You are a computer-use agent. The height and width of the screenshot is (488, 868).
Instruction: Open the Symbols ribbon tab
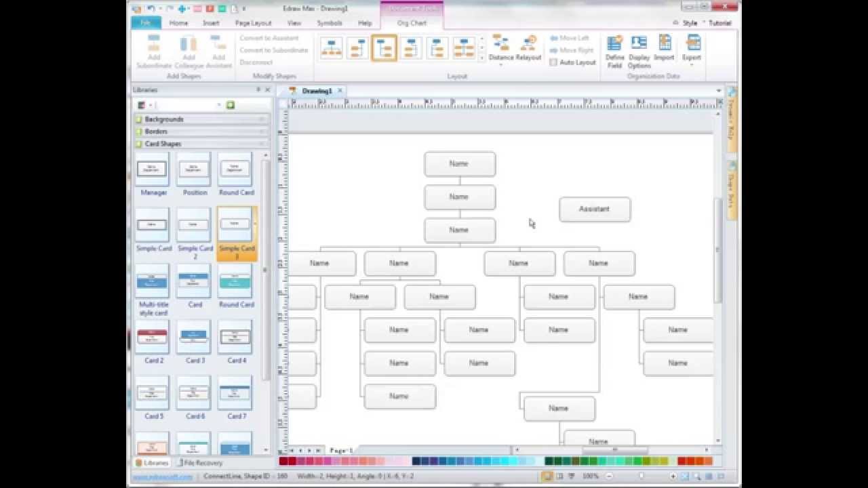330,23
